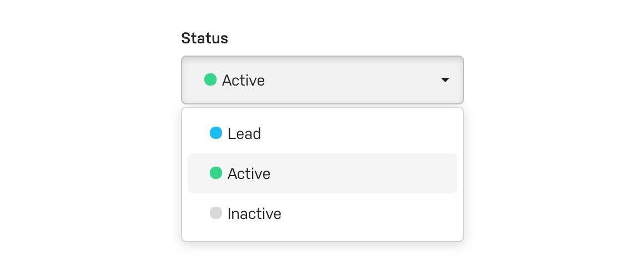Click the selected Active text in Status field
Image resolution: width=644 pixels, height=280 pixels.
[243, 80]
